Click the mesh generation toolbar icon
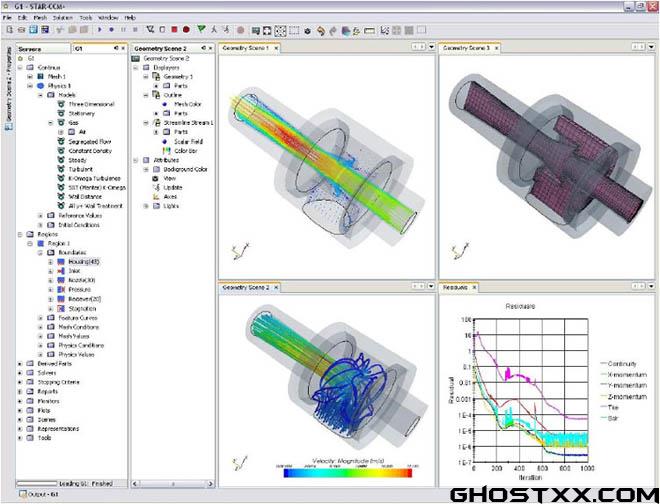The width and height of the screenshot is (660, 504). coord(150,30)
